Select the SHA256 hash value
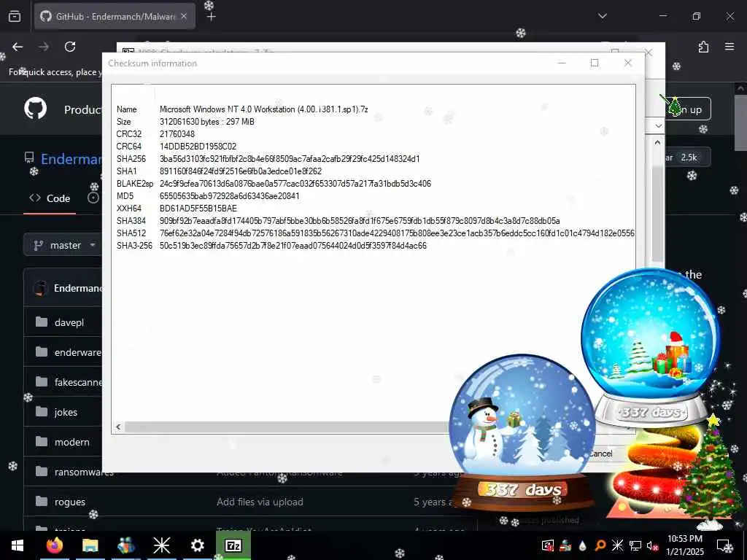Image resolution: width=747 pixels, height=560 pixels. tap(290, 158)
